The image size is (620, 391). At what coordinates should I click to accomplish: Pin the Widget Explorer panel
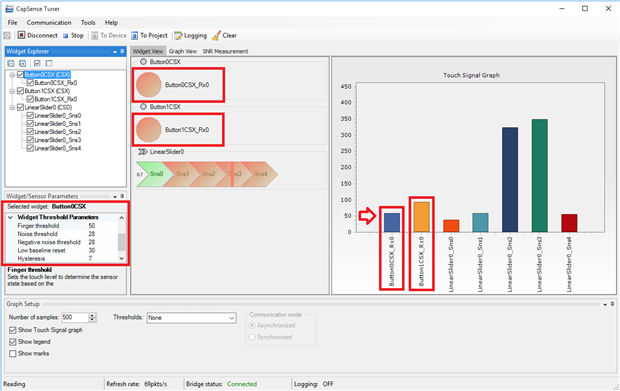coord(122,51)
